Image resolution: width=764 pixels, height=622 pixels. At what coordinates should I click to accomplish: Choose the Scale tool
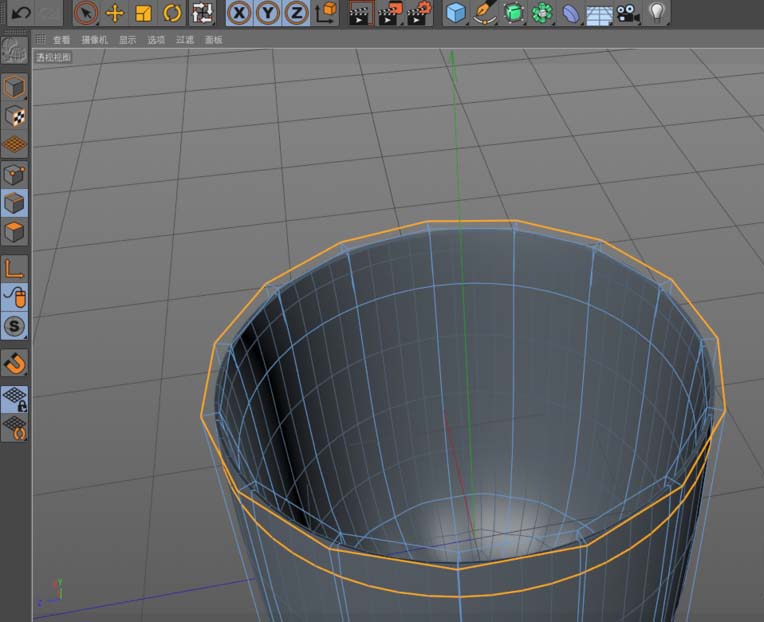point(143,13)
